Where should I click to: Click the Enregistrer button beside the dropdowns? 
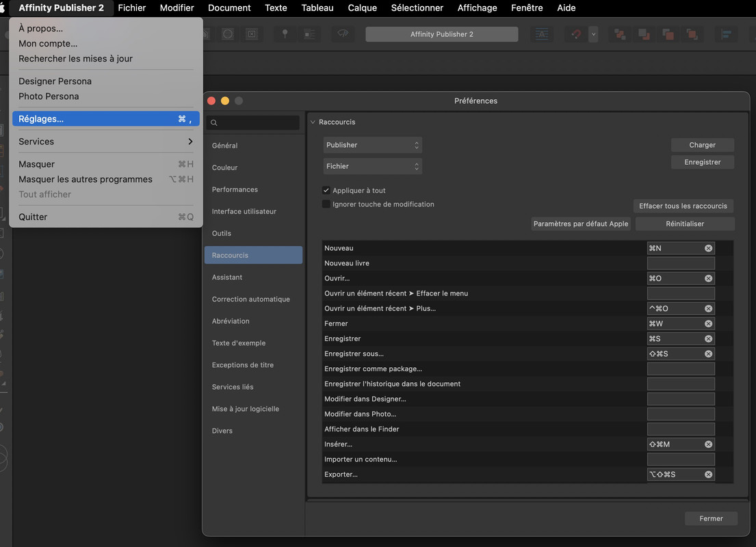[x=702, y=163]
